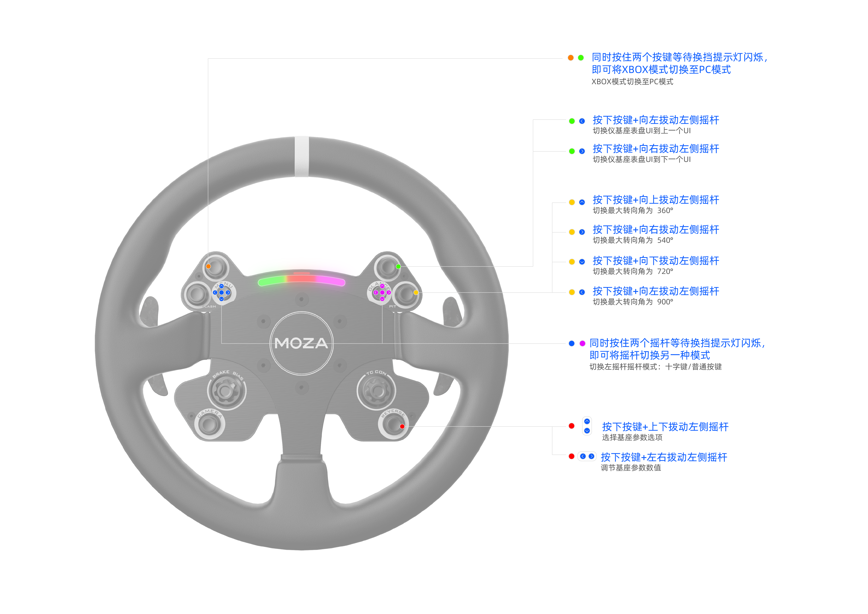Click the magenta down arrow on the right joystick
Screen dimensions: 868x614
[x=382, y=299]
